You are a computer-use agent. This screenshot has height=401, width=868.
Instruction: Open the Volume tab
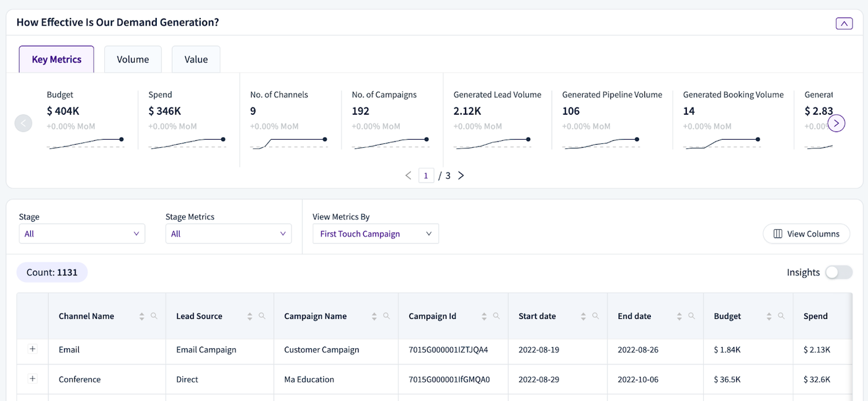tap(133, 60)
